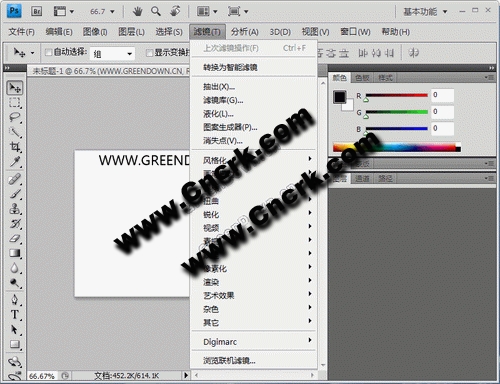
Task: Choose Liquify (液化) from Filter menu
Action: 253,114
